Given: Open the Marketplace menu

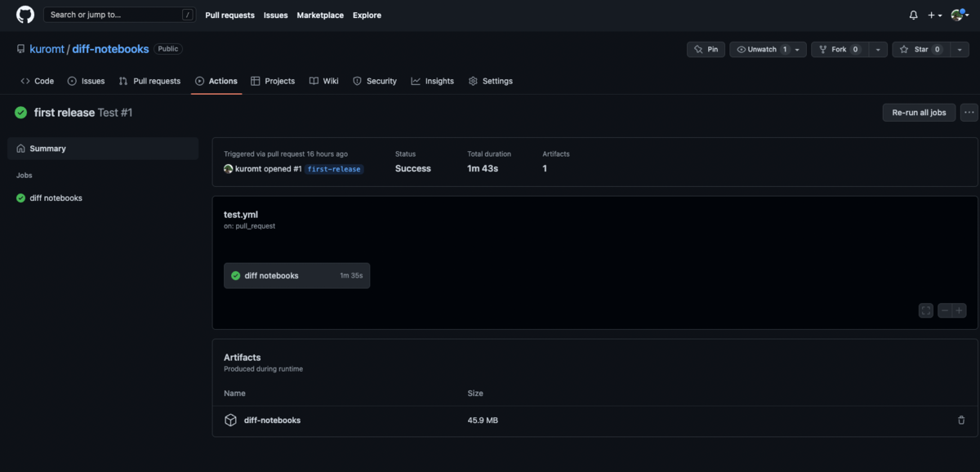Looking at the screenshot, I should click(320, 15).
